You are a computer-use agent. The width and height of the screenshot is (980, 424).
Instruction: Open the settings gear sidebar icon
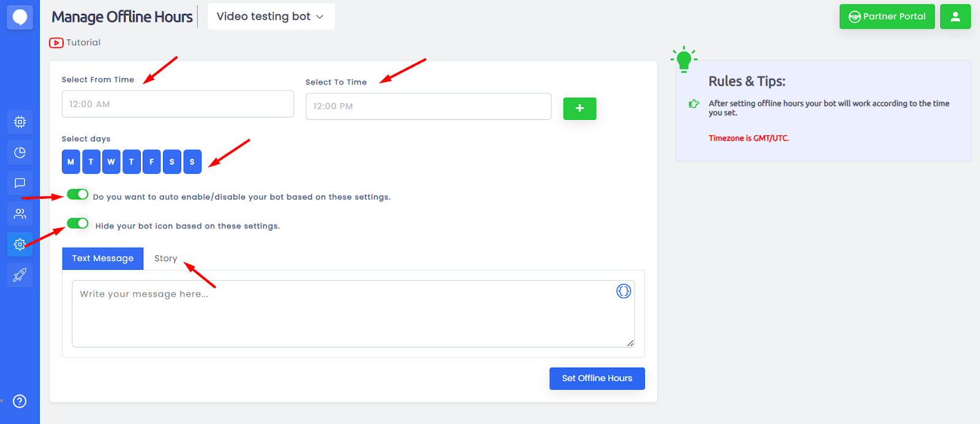[x=20, y=244]
